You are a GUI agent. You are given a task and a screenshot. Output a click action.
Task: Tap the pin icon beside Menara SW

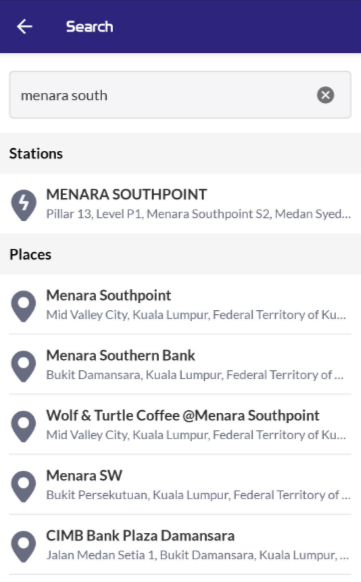(x=24, y=487)
